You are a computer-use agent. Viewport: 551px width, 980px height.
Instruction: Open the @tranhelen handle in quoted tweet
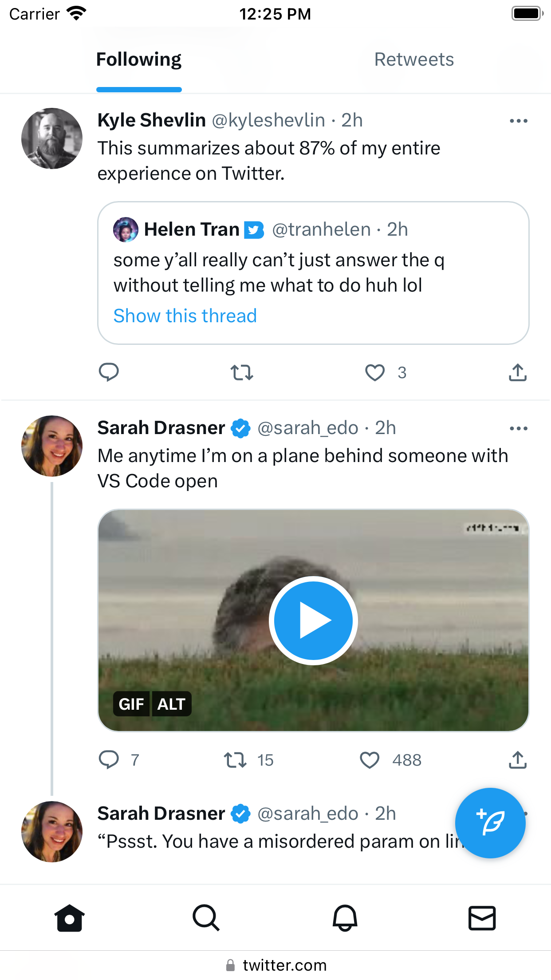point(321,229)
